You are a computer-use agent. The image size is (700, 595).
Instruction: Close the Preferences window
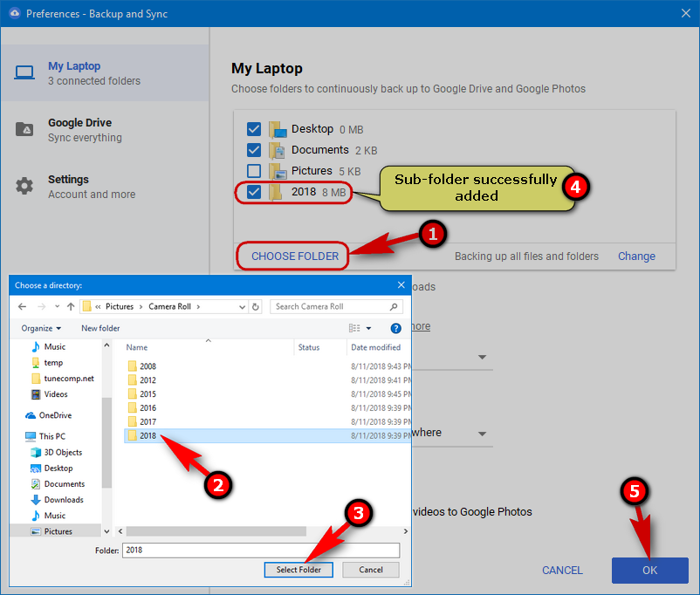click(x=686, y=13)
